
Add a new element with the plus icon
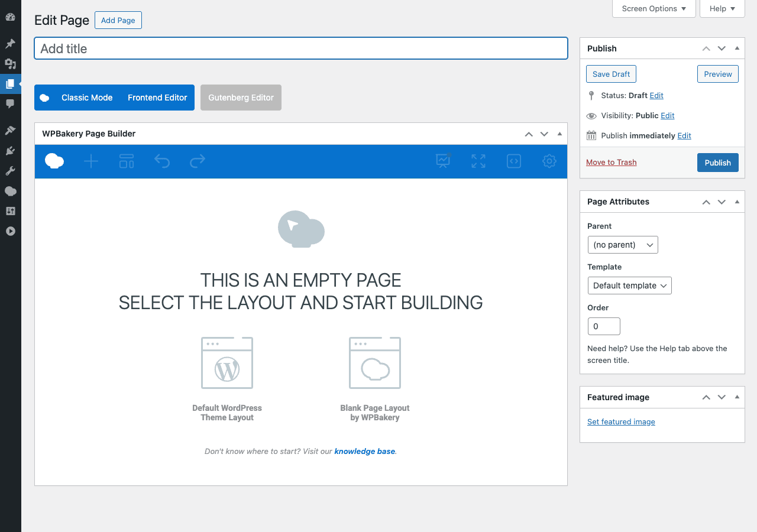[91, 161]
